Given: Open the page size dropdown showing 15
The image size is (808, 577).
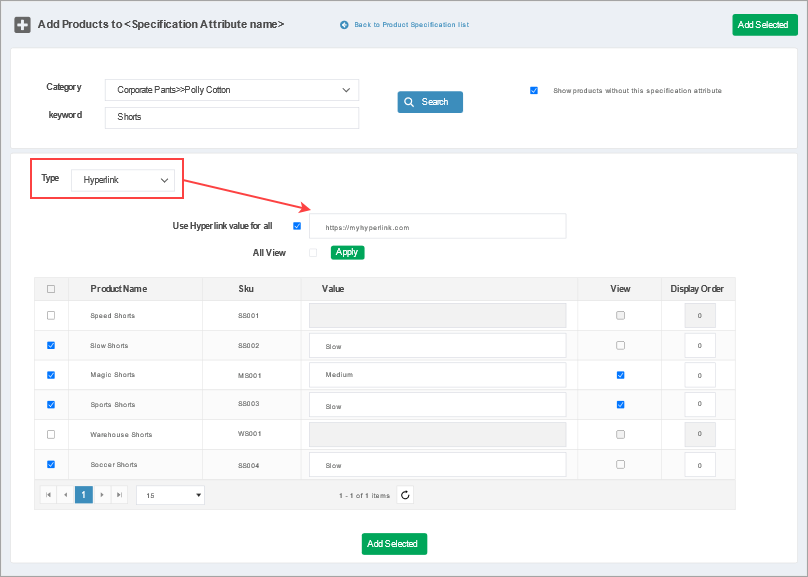Looking at the screenshot, I should coord(170,494).
